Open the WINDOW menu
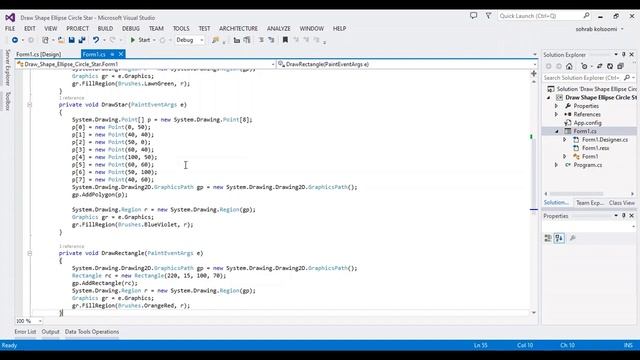The width and height of the screenshot is (640, 360). coord(311,29)
